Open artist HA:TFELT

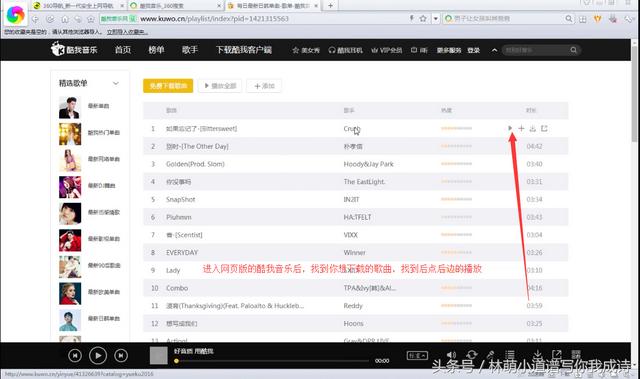[x=358, y=217]
